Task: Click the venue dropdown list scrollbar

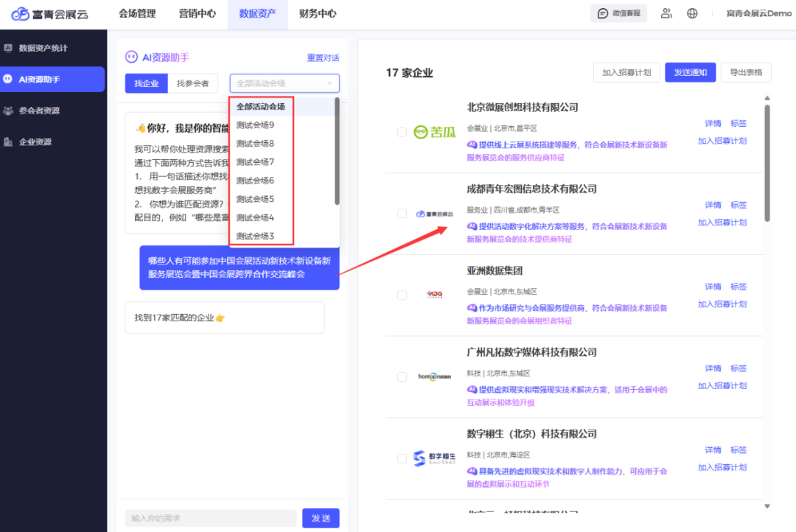Action: [x=337, y=151]
